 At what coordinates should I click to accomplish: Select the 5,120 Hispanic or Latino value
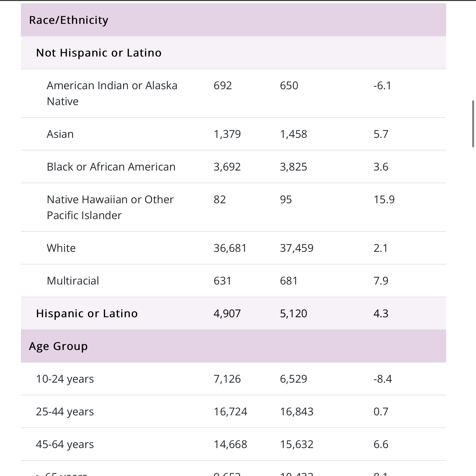pos(294,313)
